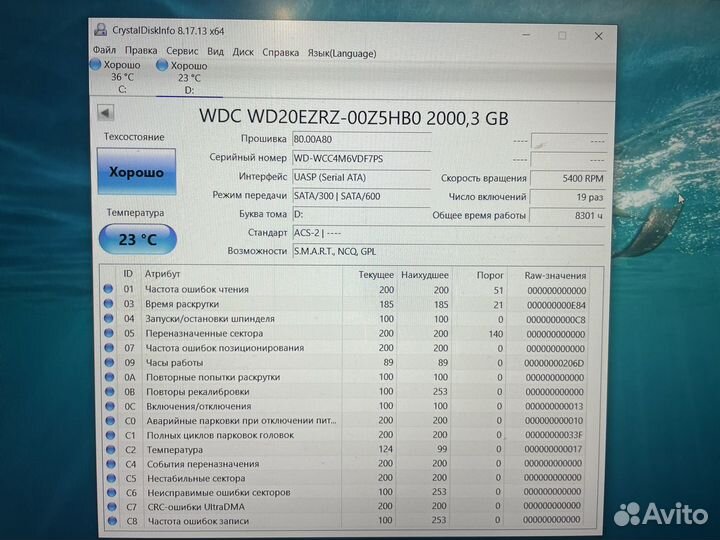
Task: Click status dot for attribute C0
Action: click(110, 421)
